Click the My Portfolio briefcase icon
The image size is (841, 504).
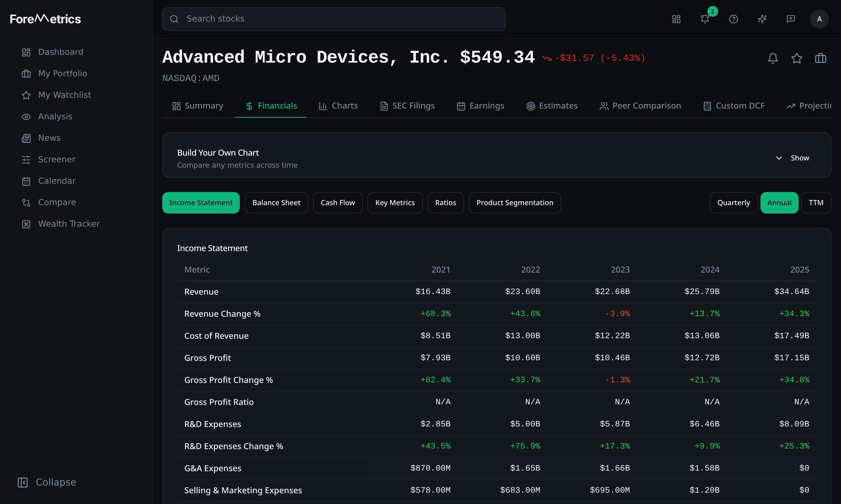point(26,74)
